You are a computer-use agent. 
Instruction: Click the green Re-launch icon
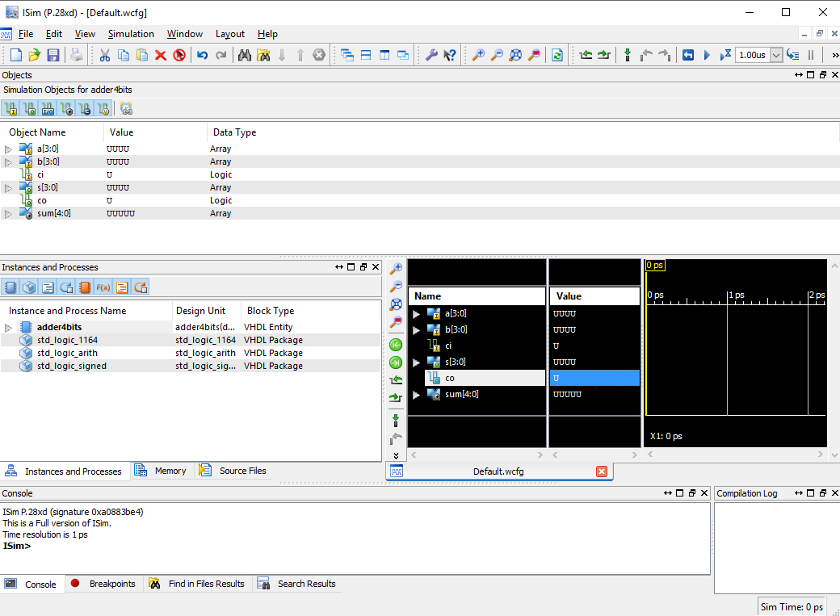click(x=557, y=55)
